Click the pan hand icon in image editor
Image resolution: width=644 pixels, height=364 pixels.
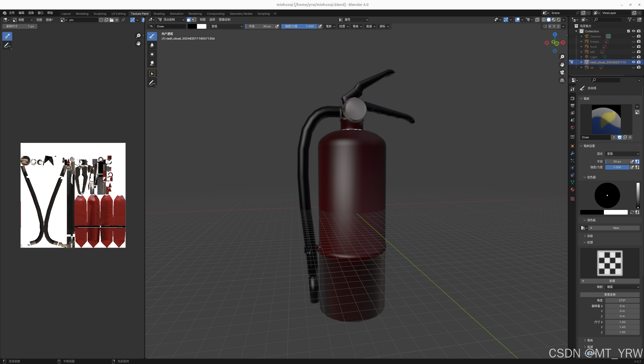(x=138, y=43)
